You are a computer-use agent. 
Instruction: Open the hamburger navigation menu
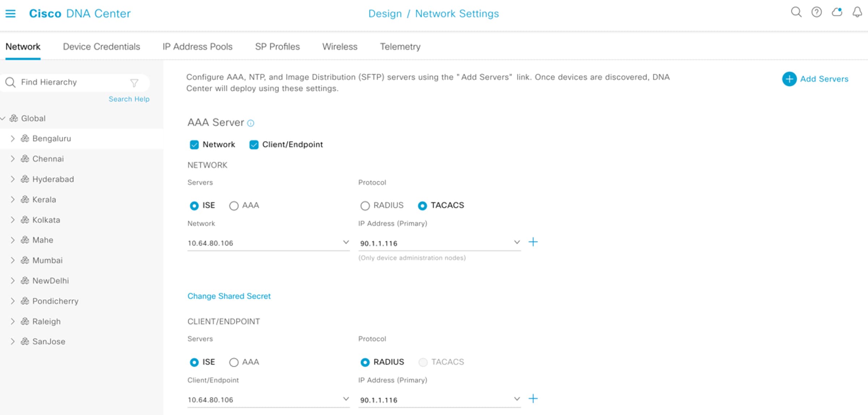[10, 14]
